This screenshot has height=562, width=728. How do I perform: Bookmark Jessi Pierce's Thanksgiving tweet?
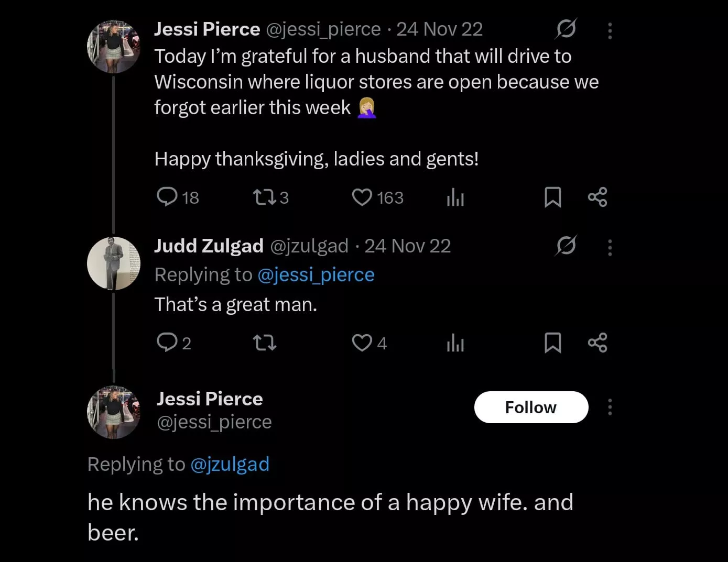tap(552, 197)
